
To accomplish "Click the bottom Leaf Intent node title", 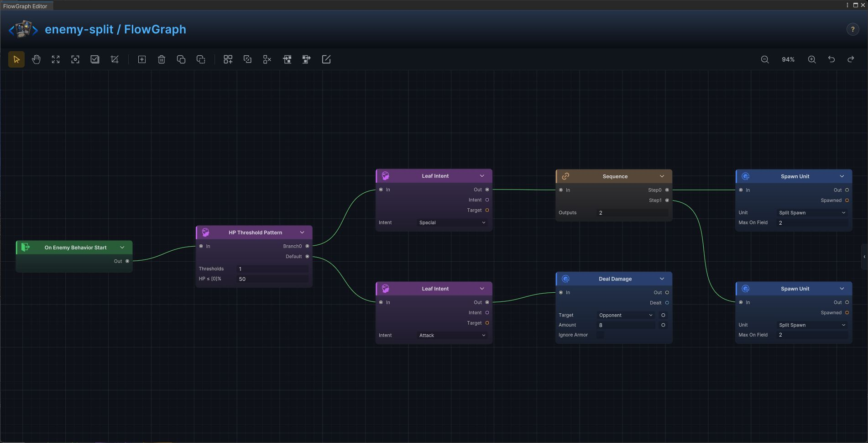I will [435, 289].
